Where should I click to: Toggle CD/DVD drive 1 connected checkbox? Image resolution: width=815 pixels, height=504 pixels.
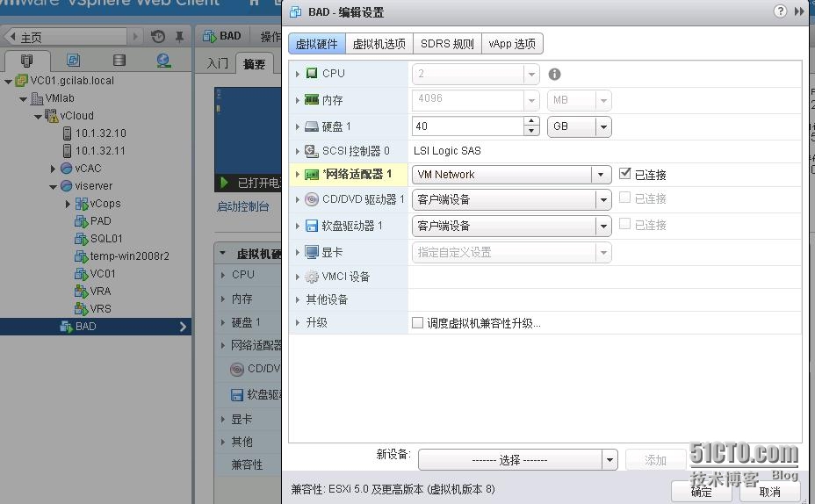[x=625, y=198]
